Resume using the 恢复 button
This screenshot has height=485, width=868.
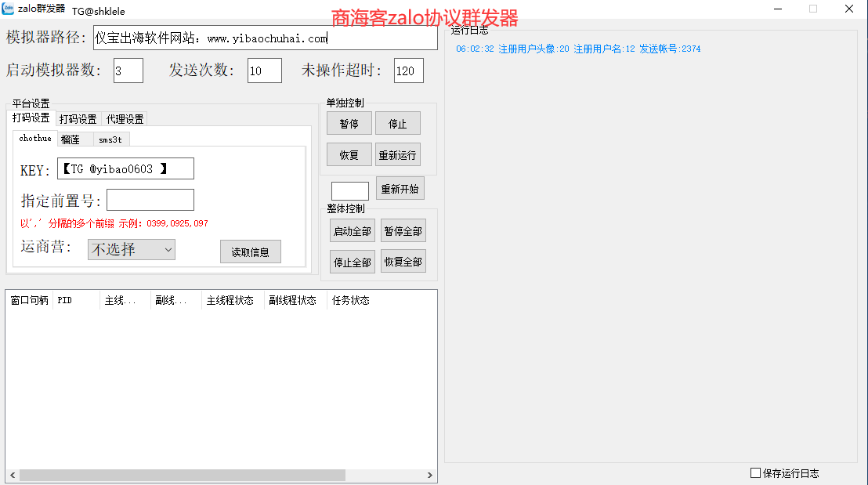point(349,155)
